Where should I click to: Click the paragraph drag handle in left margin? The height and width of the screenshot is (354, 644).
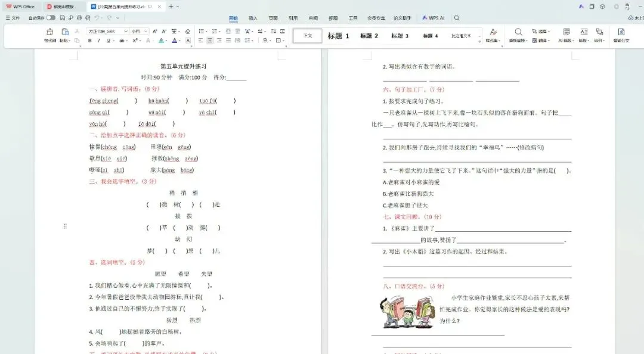(x=65, y=226)
